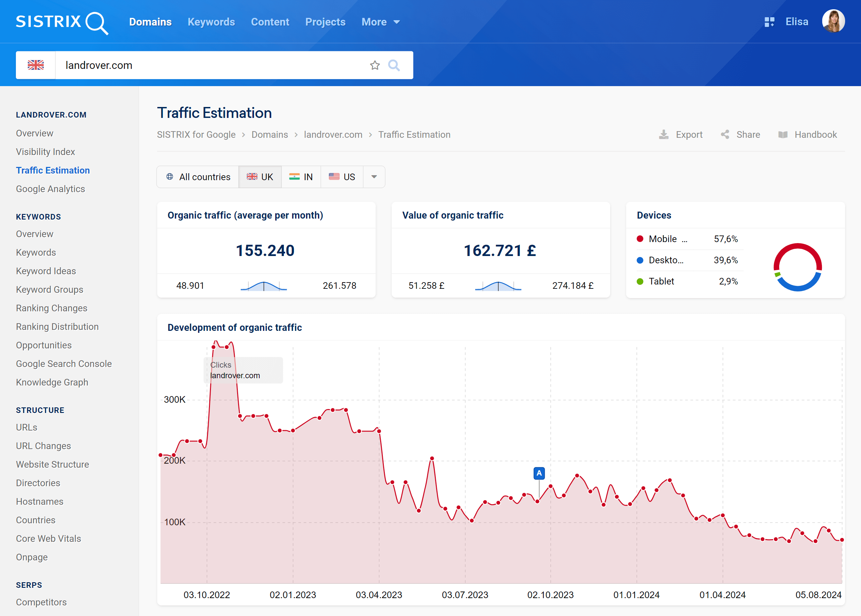The image size is (861, 616).
Task: Open Competitors in sidebar
Action: 41,602
